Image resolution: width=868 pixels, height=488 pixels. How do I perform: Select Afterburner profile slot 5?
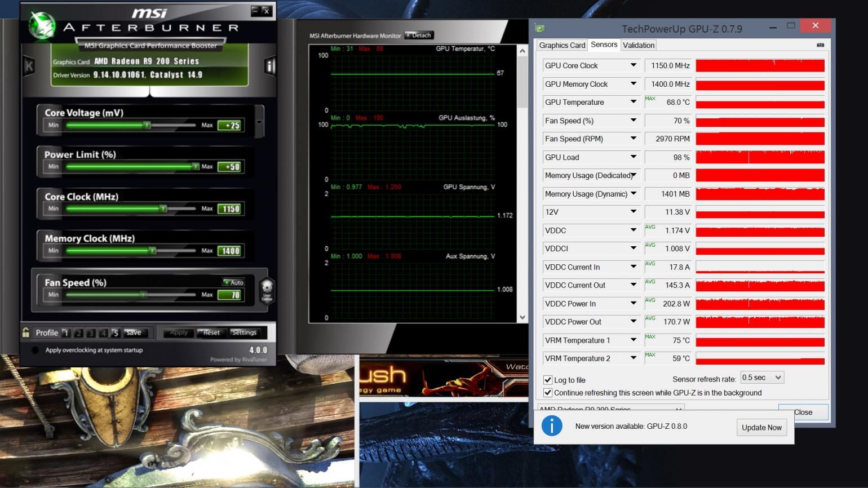point(116,333)
